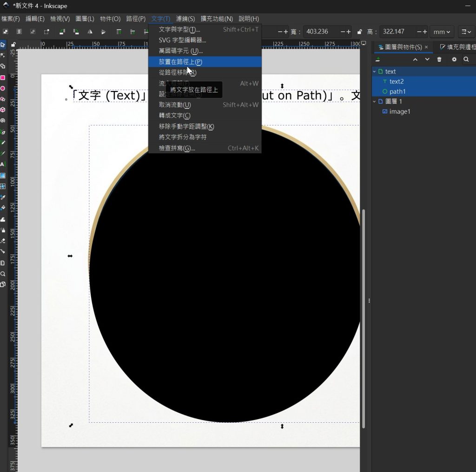Select the Ellipse/Circle tool
This screenshot has width=476, height=472.
tap(3, 88)
